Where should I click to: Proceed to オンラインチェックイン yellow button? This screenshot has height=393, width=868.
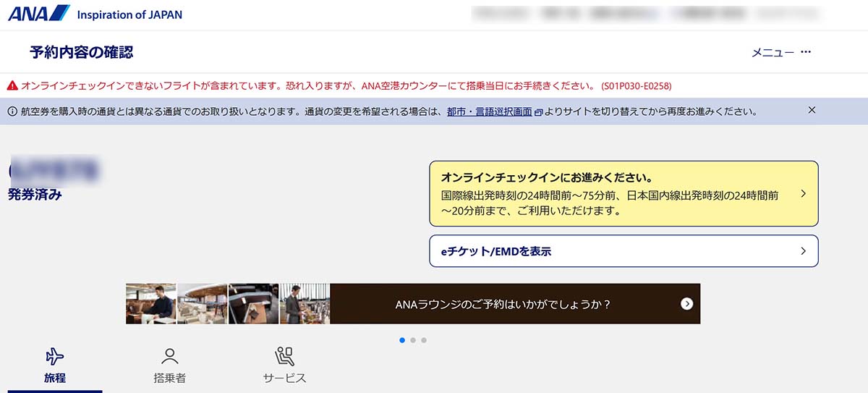624,194
